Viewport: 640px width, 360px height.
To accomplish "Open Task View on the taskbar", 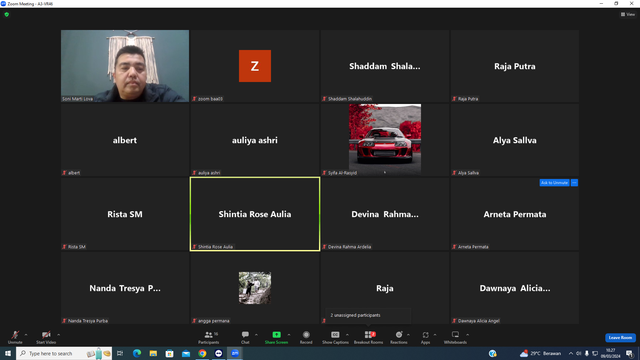I will point(120,353).
